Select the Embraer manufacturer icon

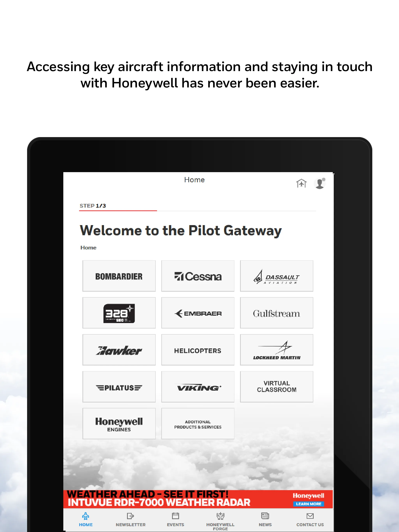198,313
